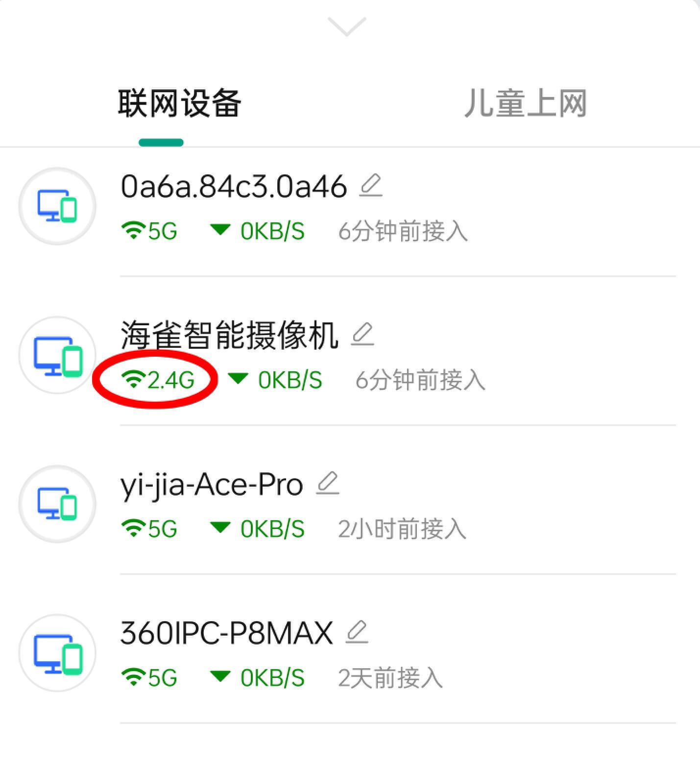This screenshot has width=700, height=772.
Task: Collapse panel using the top chevron arrow
Action: tap(347, 26)
